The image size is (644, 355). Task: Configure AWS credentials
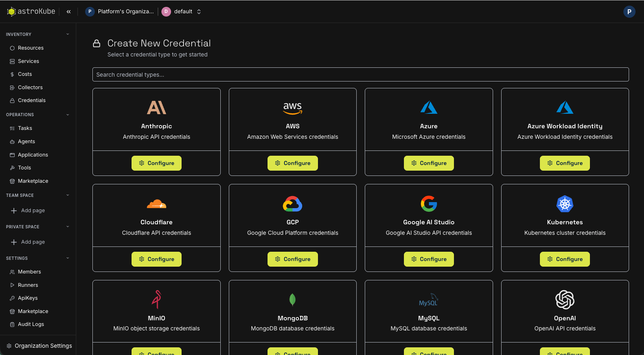click(293, 163)
